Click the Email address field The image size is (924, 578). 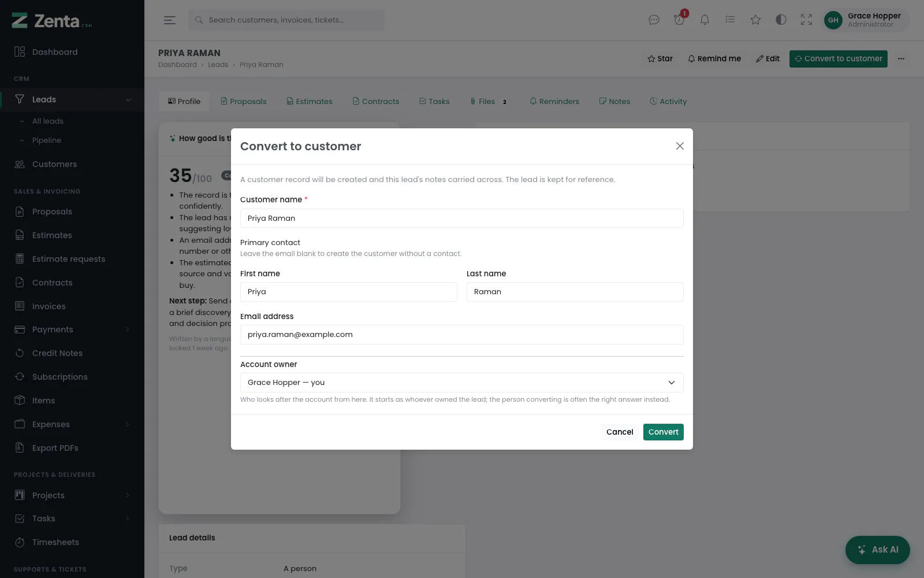click(462, 335)
